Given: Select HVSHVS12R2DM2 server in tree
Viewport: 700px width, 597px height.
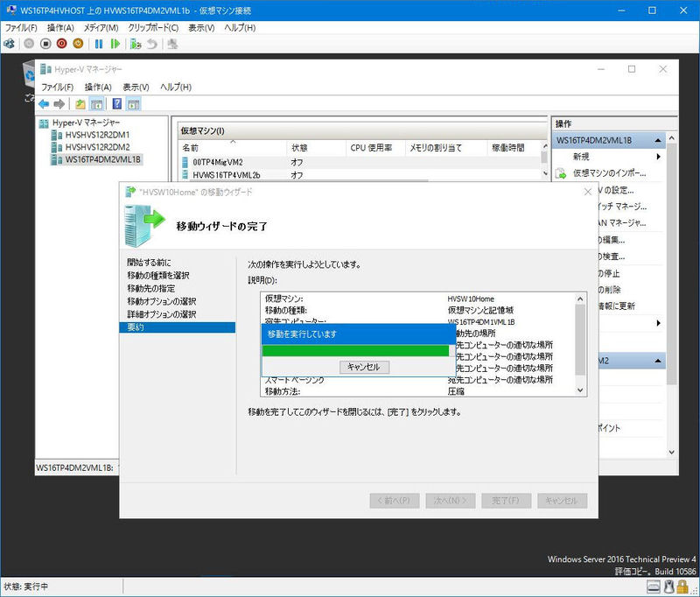Looking at the screenshot, I should (x=97, y=147).
